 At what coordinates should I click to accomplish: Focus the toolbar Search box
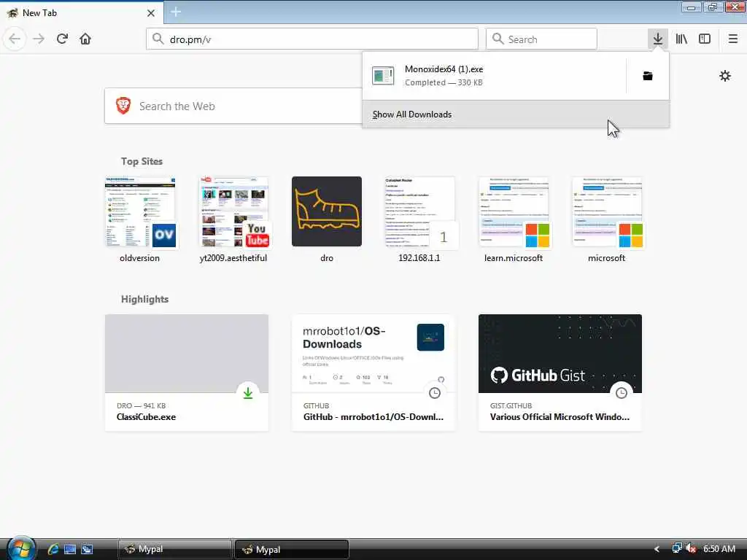(x=542, y=39)
